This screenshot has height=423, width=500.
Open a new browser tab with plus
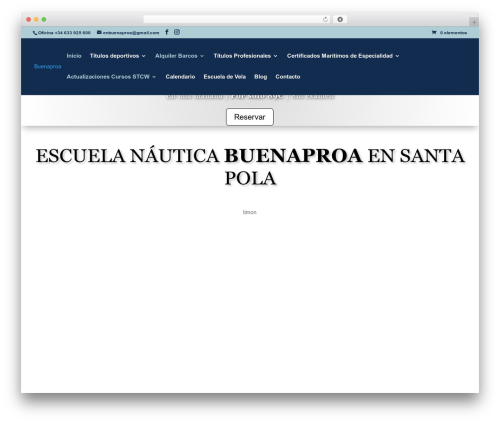pos(474,22)
